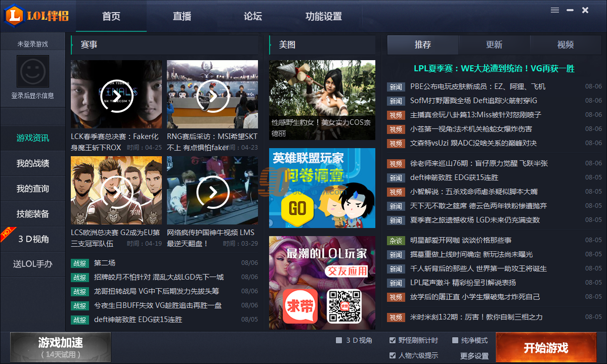
Task: Enable the 纯净模式 checkbox
Action: (x=455, y=340)
